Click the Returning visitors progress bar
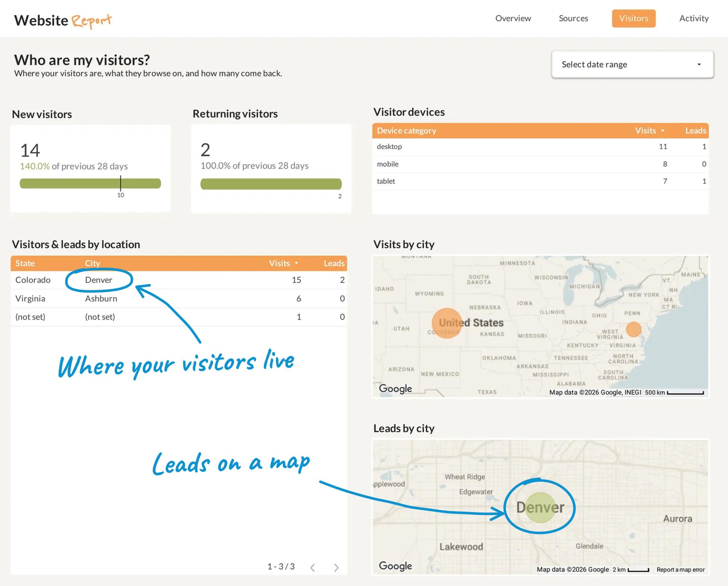The width and height of the screenshot is (728, 586). (271, 184)
